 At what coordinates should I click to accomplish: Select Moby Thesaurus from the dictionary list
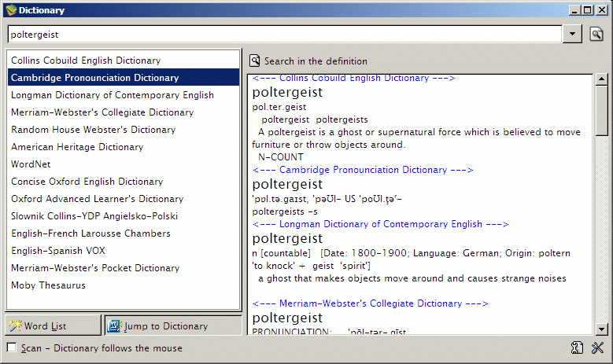tap(49, 285)
